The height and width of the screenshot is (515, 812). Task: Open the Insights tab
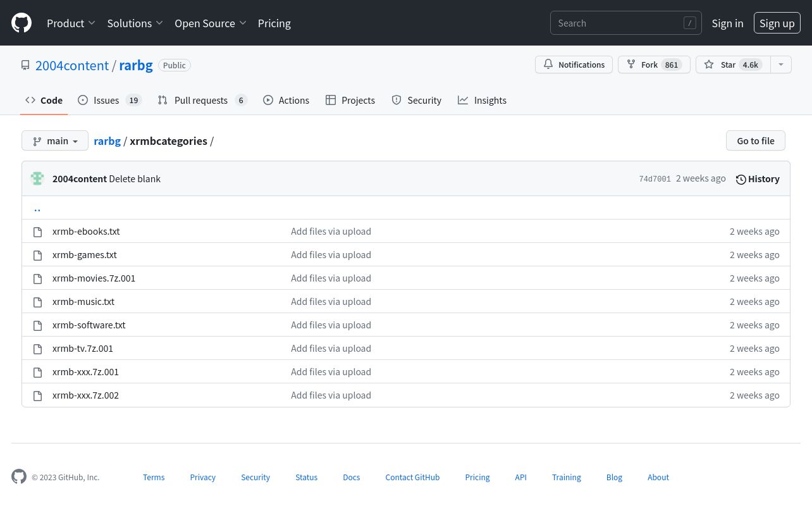[483, 100]
